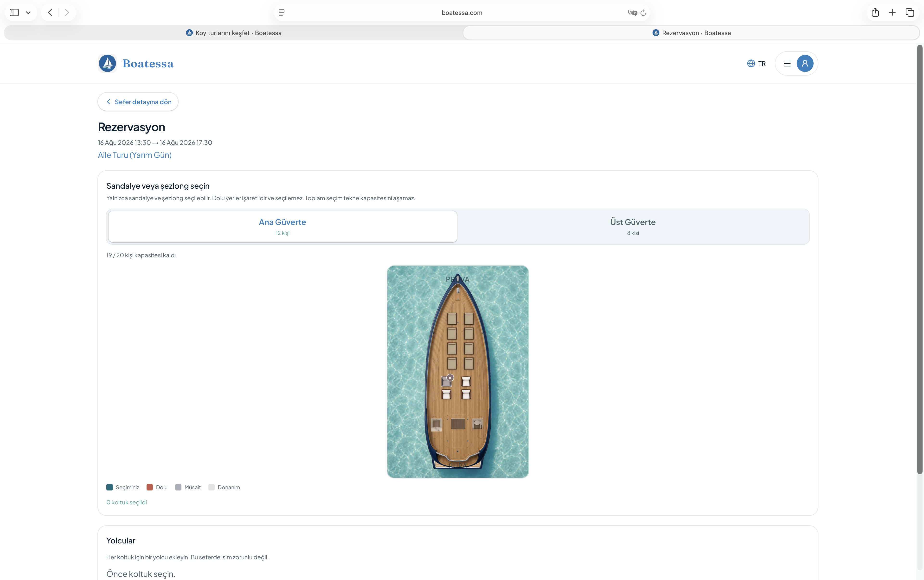This screenshot has height=580, width=924.
Task: Click the '8 kişi' capacity label
Action: (633, 233)
